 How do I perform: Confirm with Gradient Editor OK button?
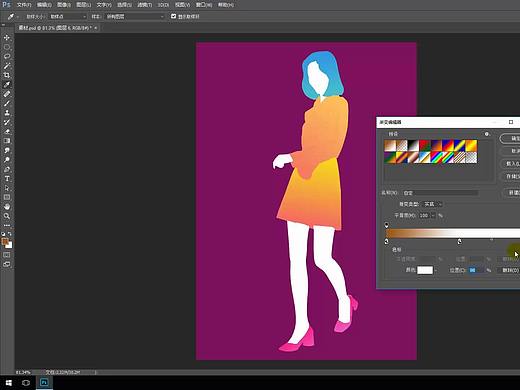[x=510, y=138]
